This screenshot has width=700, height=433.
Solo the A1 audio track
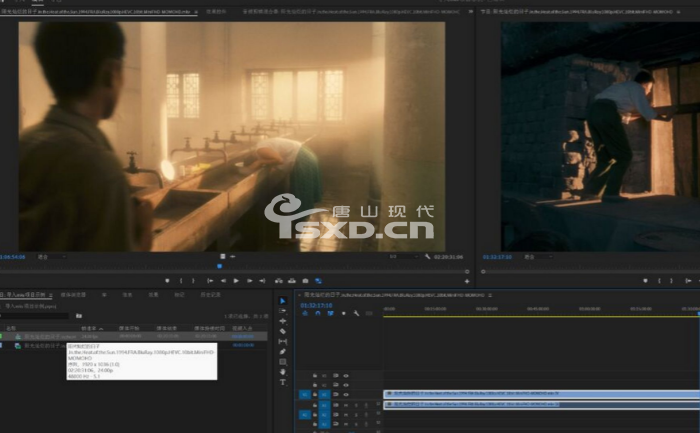point(356,405)
